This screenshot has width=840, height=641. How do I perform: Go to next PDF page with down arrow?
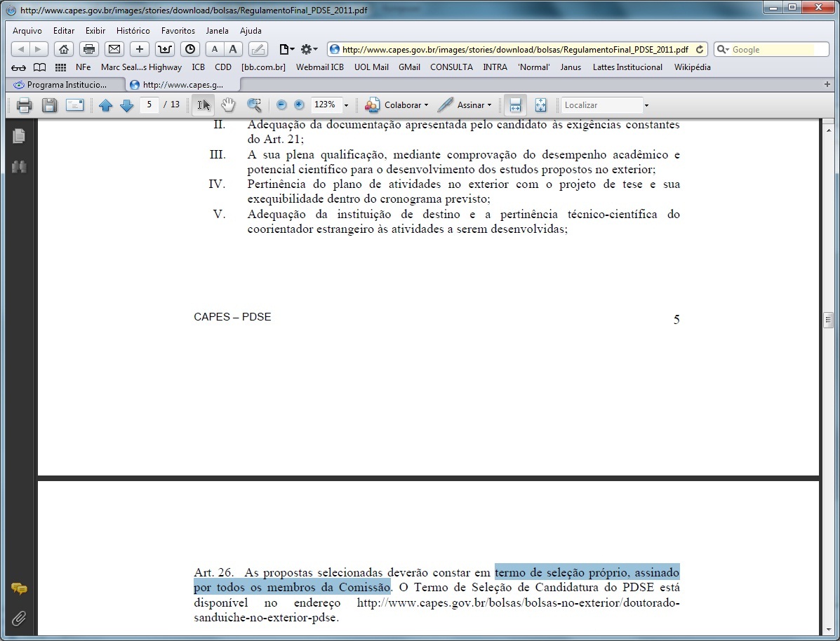point(127,105)
